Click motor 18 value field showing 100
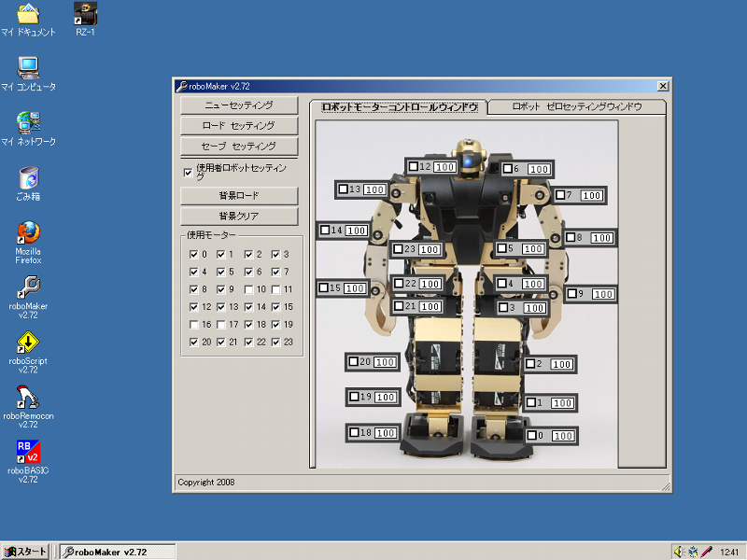Image resolution: width=747 pixels, height=560 pixels. tap(386, 433)
